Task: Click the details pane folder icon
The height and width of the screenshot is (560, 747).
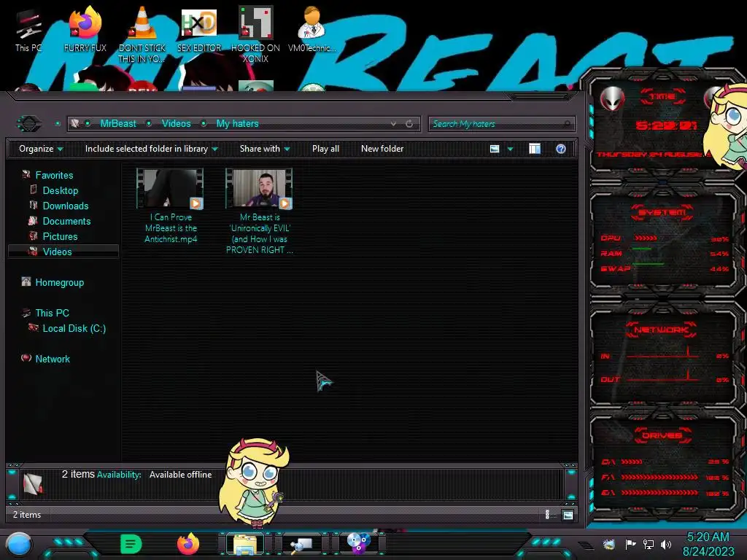Action: [x=34, y=484]
